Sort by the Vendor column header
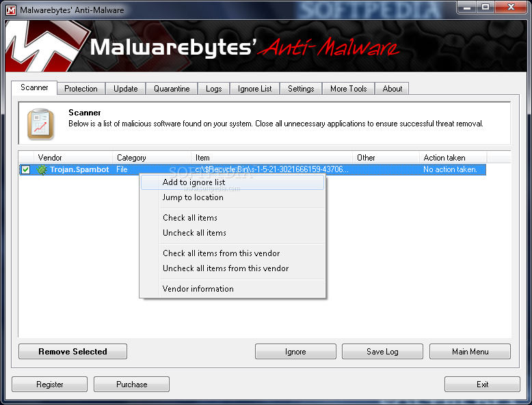532x405 pixels. [73, 158]
